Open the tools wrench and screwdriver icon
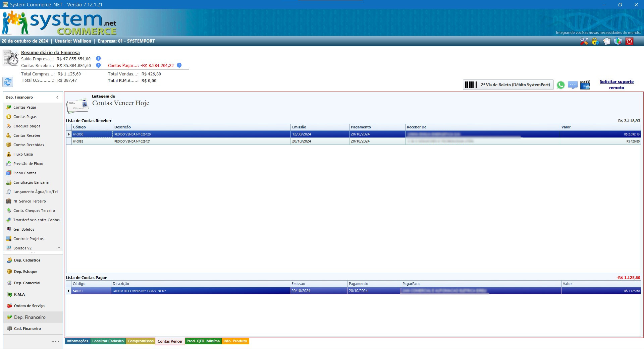644x349 pixels. pyautogui.click(x=584, y=41)
